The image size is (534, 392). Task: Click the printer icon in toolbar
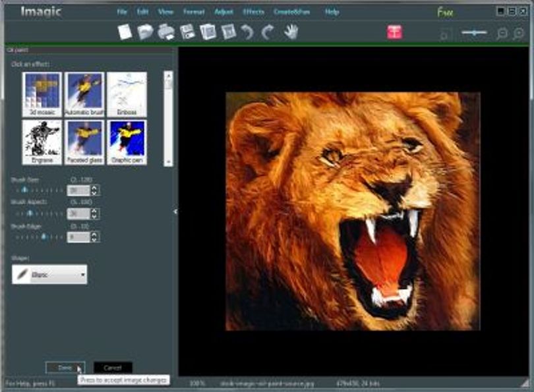[166, 32]
